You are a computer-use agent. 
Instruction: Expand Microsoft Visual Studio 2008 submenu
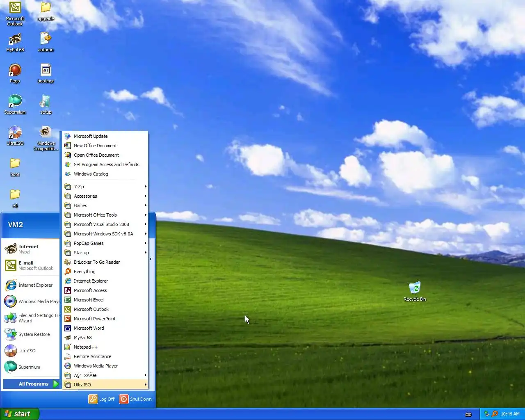coord(105,224)
